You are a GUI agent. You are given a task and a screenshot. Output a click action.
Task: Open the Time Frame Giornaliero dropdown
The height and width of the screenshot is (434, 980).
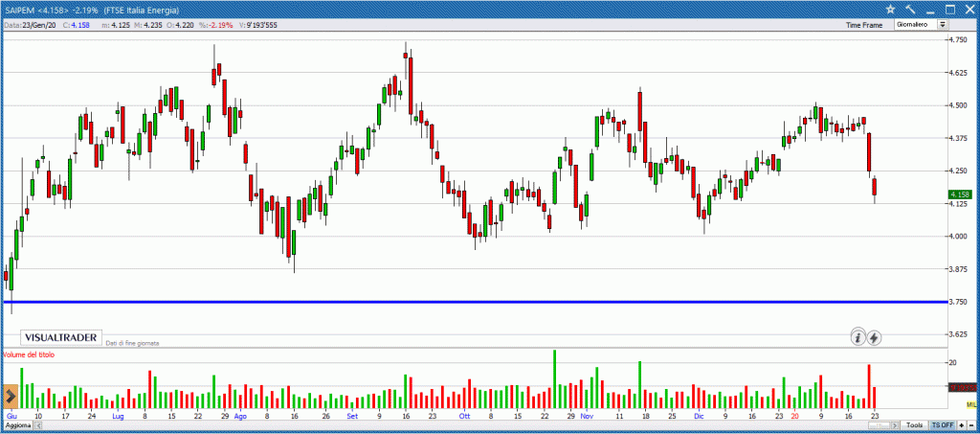point(922,25)
